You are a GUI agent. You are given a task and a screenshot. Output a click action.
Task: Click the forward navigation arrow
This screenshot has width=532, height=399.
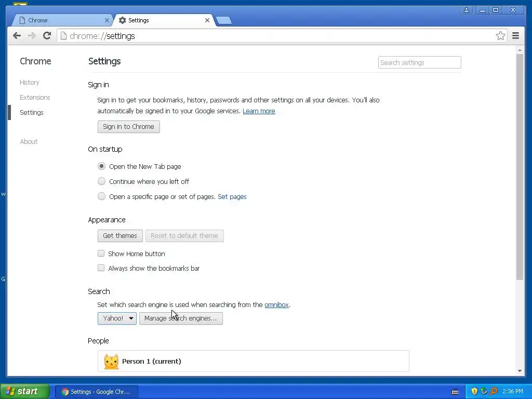click(32, 36)
